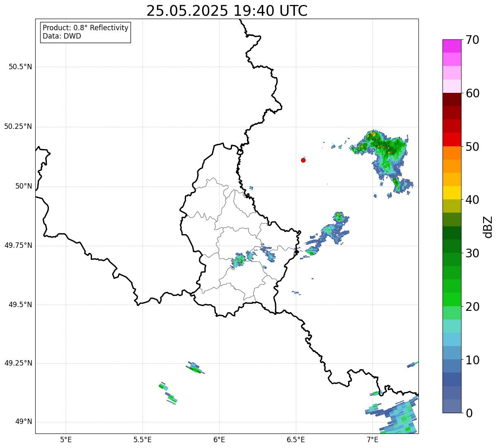Click the bright green swatch just above 20
Screen dimensions: 498x448
452,300
